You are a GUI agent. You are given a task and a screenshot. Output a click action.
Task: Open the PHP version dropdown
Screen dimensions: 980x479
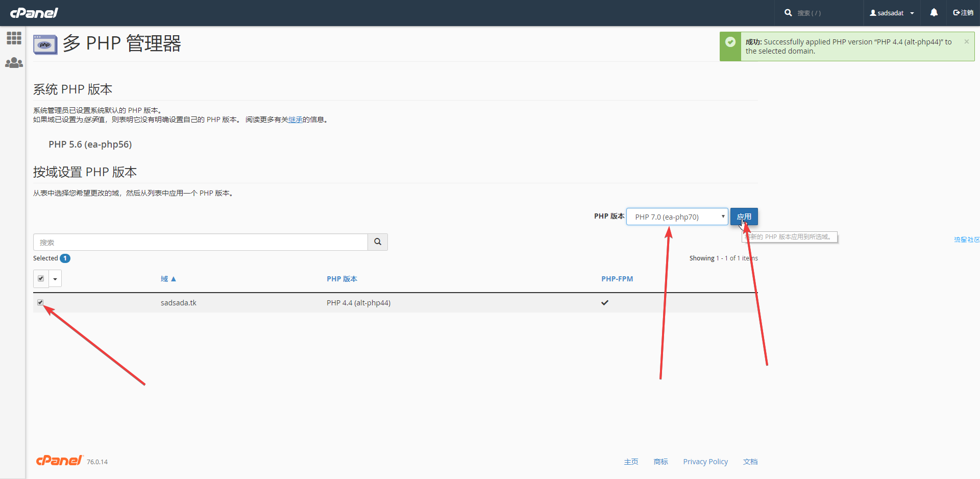[677, 217]
